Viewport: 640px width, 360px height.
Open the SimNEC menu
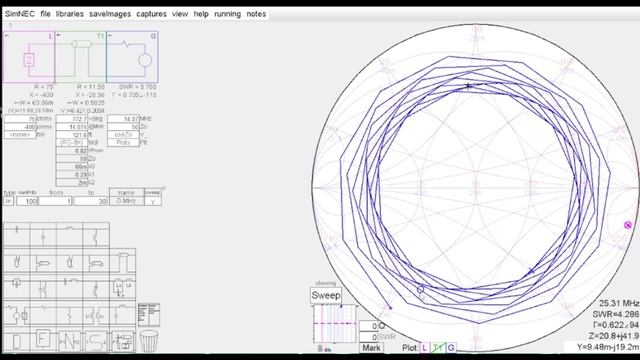coord(20,14)
